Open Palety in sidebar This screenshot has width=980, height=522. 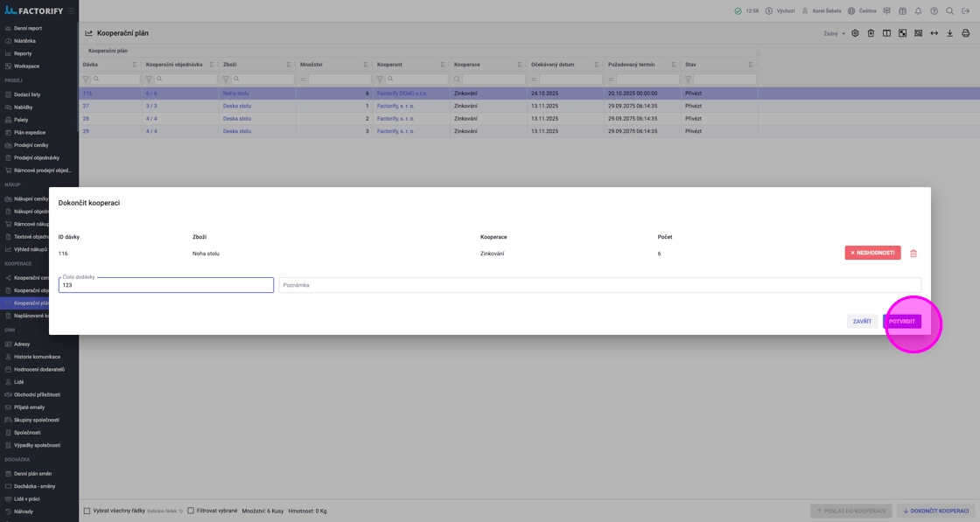click(21, 120)
